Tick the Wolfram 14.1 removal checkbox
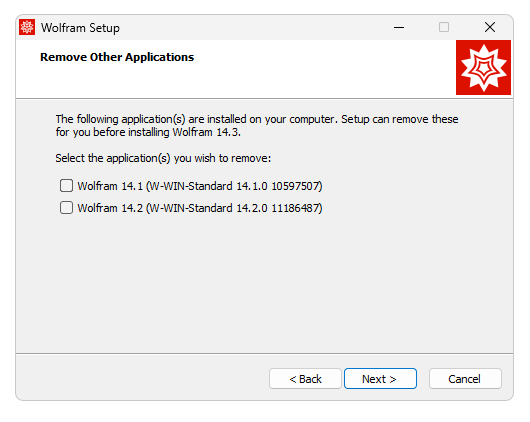Image resolution: width=530 pixels, height=422 pixels. click(66, 186)
